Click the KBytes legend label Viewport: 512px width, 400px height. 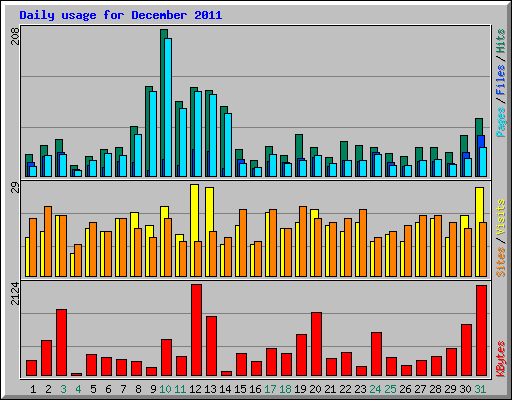501,359
